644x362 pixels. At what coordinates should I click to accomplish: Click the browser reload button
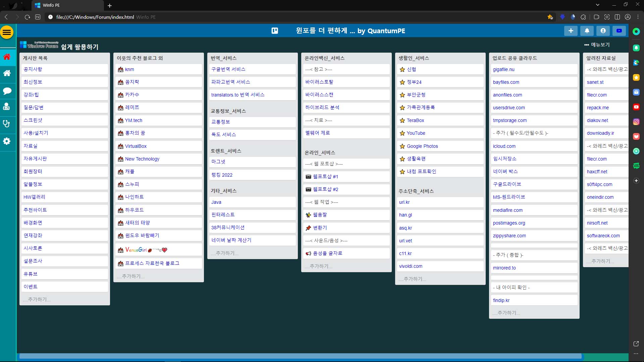28,17
